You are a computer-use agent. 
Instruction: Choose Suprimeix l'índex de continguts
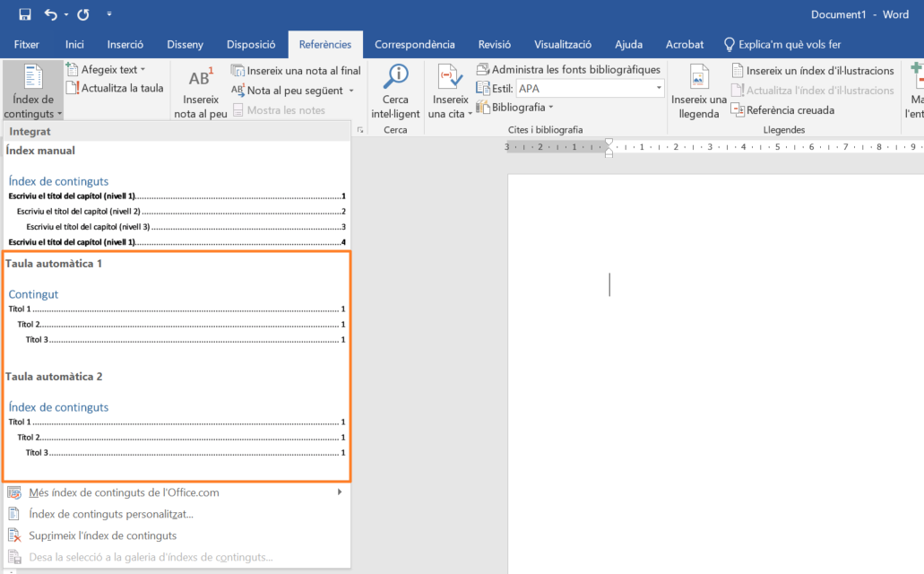click(102, 535)
